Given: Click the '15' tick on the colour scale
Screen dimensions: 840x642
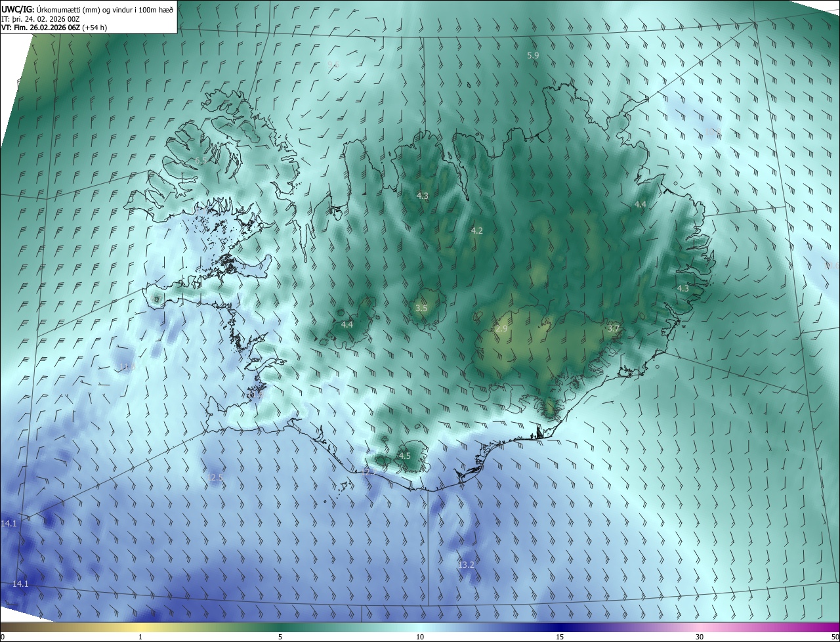Looking at the screenshot, I should [x=560, y=637].
